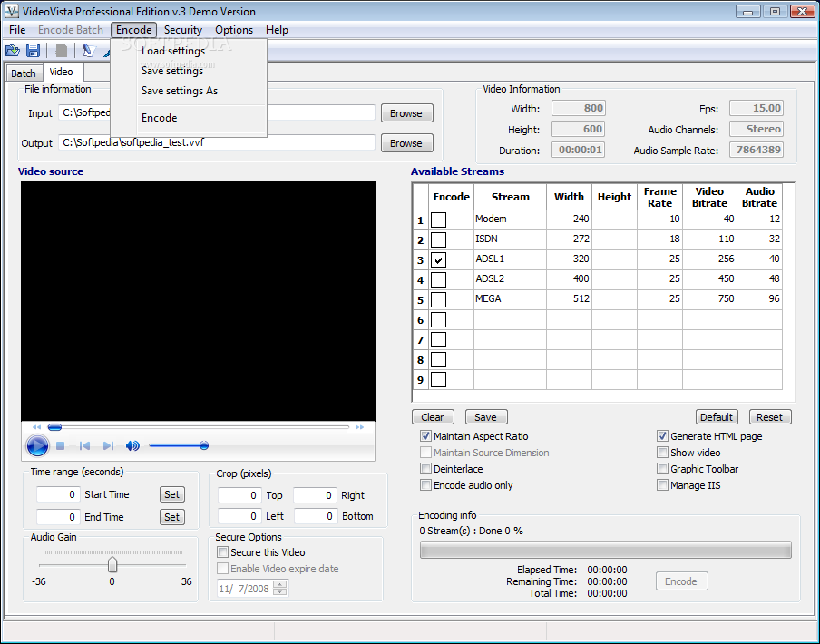
Task: Skip to next with the player icon
Action: (x=108, y=446)
